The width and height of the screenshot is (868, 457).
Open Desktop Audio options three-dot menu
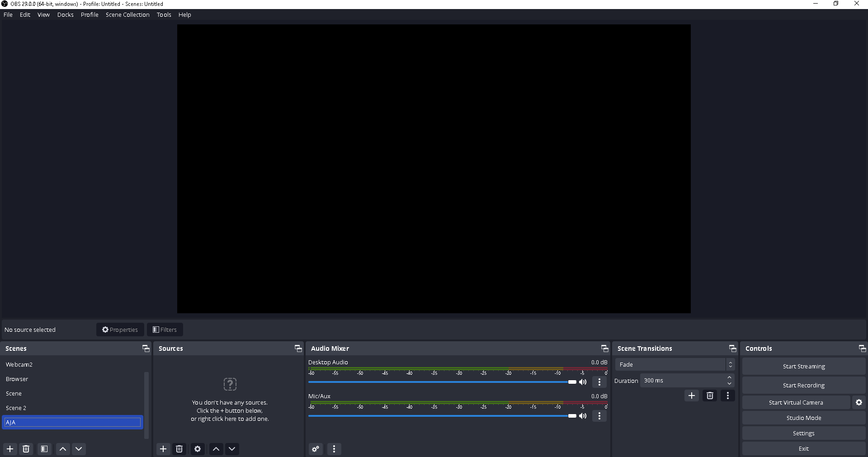[x=599, y=382]
